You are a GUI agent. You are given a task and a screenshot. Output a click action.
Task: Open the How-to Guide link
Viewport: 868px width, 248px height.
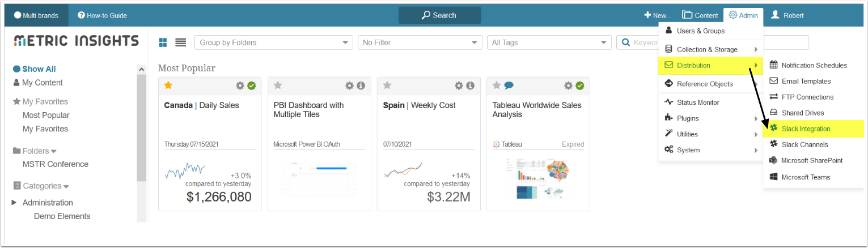point(102,15)
